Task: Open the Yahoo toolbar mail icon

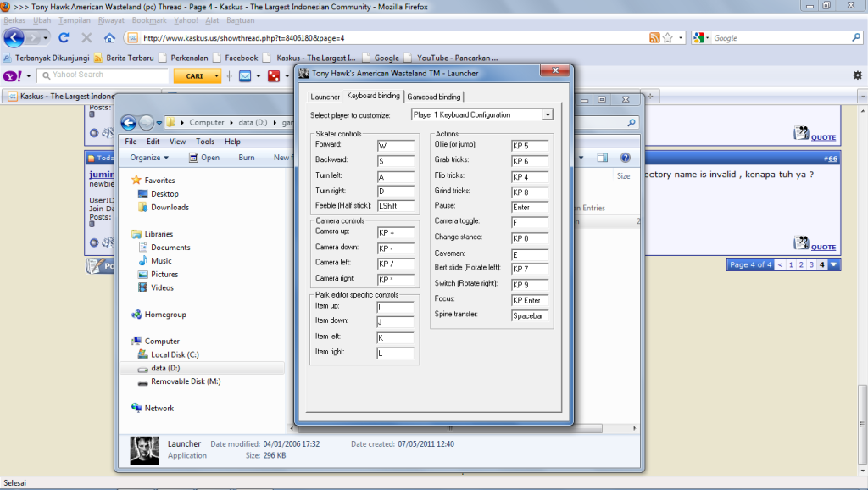Action: [x=245, y=75]
